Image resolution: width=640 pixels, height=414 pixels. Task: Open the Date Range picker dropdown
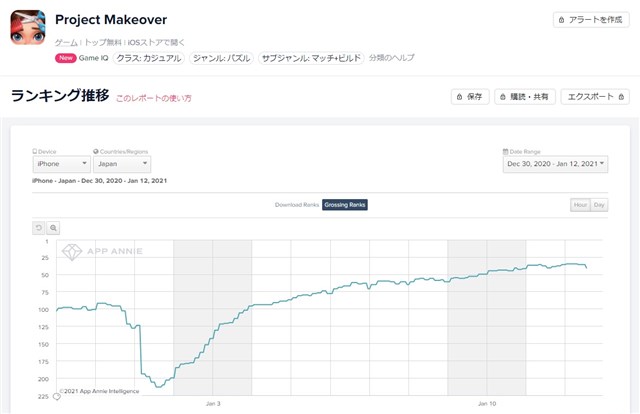(555, 164)
